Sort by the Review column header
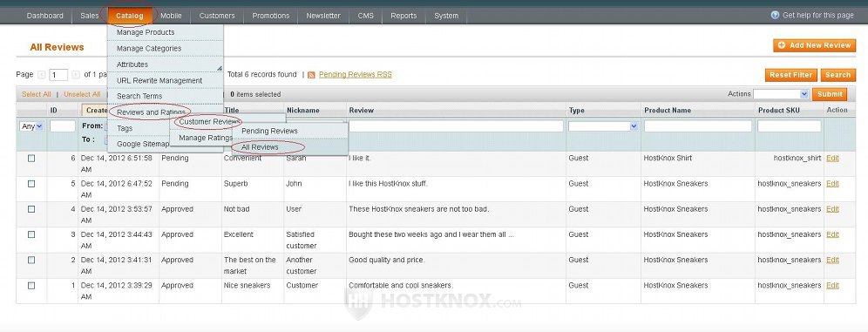The width and height of the screenshot is (868, 332). point(362,110)
